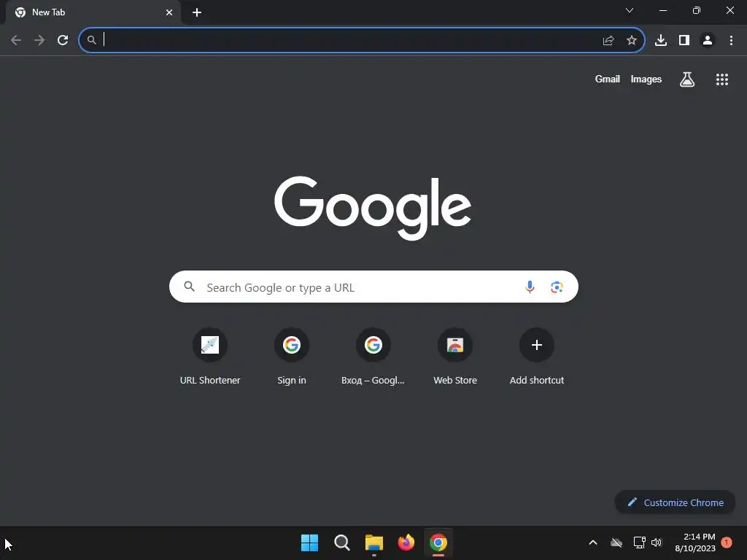Bookmark this tab with the star icon
747x560 pixels.
point(631,41)
